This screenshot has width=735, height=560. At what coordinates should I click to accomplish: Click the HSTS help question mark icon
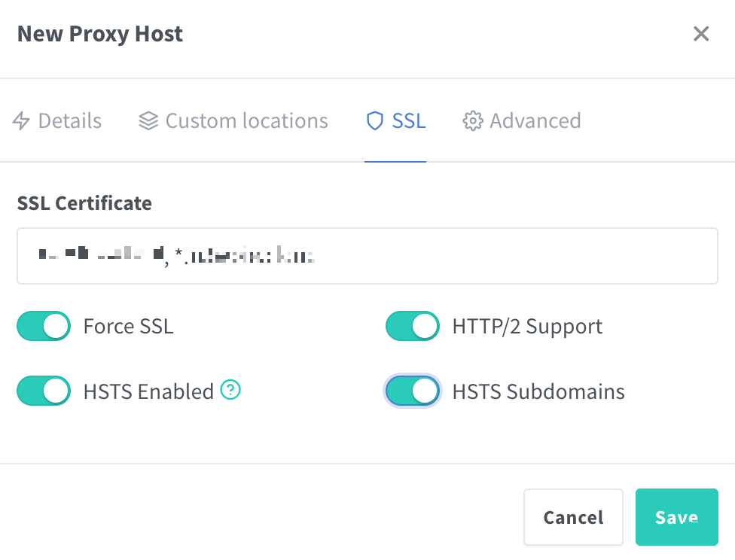231,390
